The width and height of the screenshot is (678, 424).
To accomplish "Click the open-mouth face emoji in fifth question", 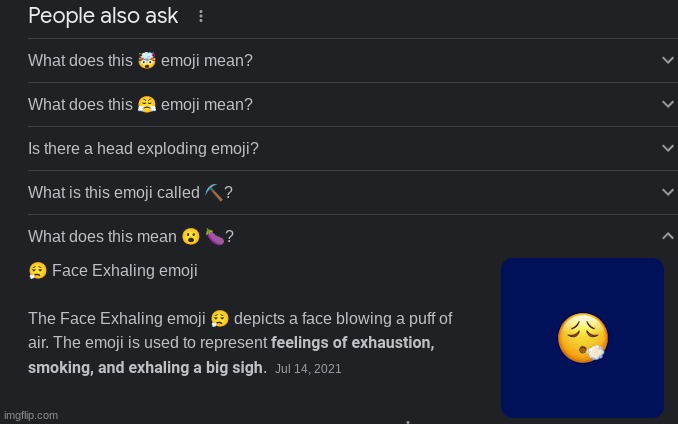I will pos(190,236).
